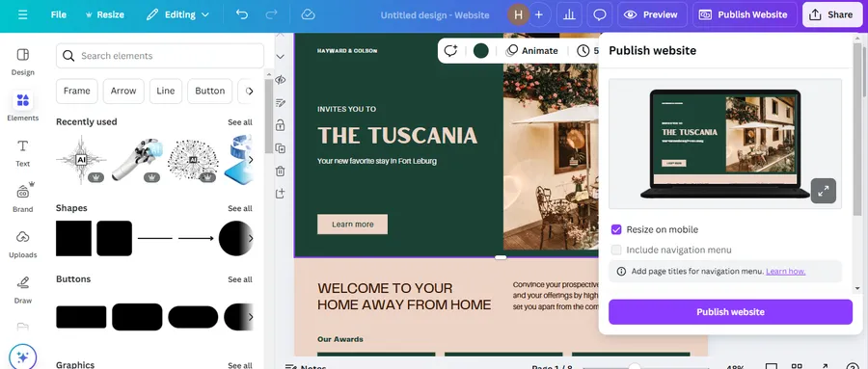Add collaborator with the plus icon
Viewport: 868px width, 369px height.
tap(539, 15)
